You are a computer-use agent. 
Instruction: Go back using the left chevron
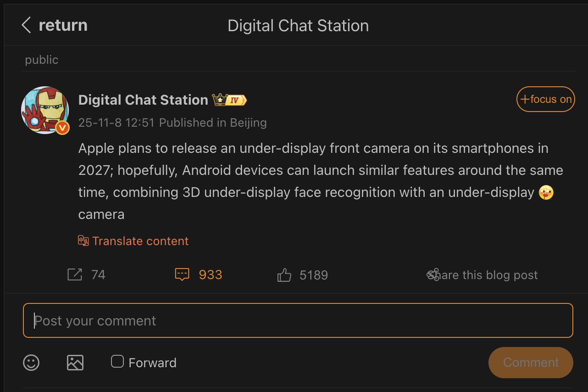tap(26, 25)
